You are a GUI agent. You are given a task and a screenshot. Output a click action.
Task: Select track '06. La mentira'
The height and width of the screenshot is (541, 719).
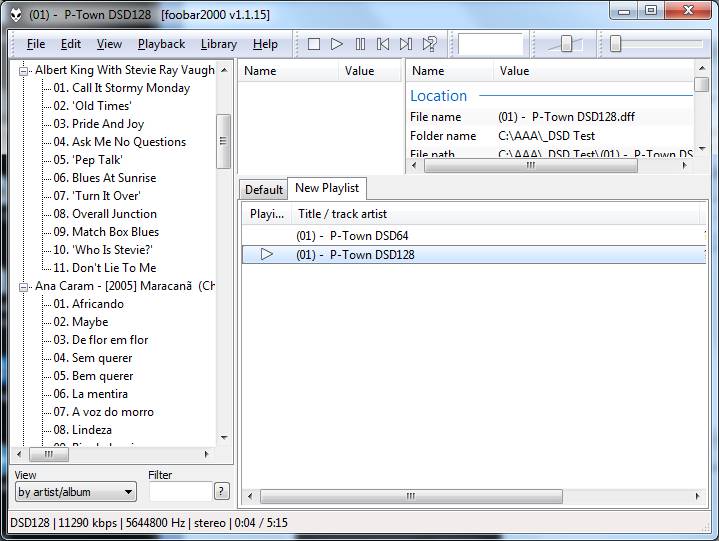(x=90, y=394)
